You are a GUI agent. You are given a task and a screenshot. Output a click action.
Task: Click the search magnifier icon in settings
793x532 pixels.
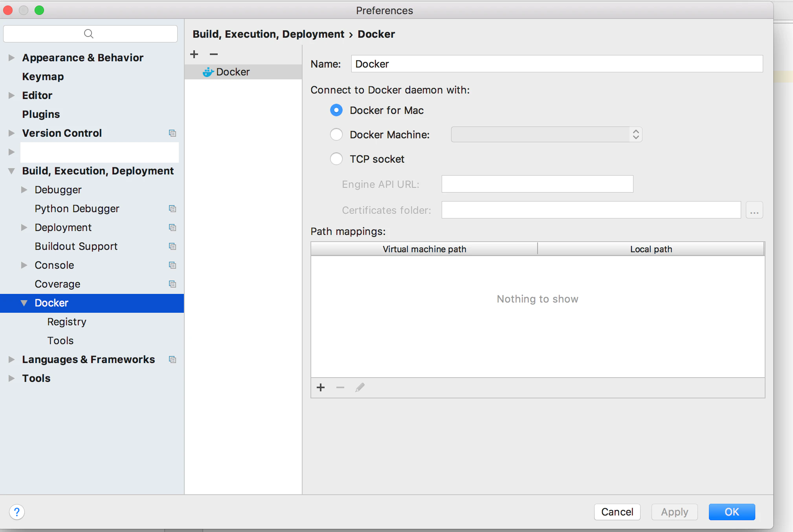pos(89,34)
